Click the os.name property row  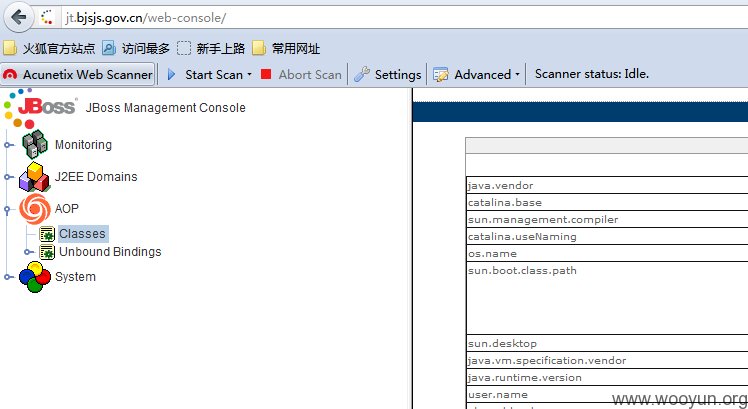click(607, 253)
